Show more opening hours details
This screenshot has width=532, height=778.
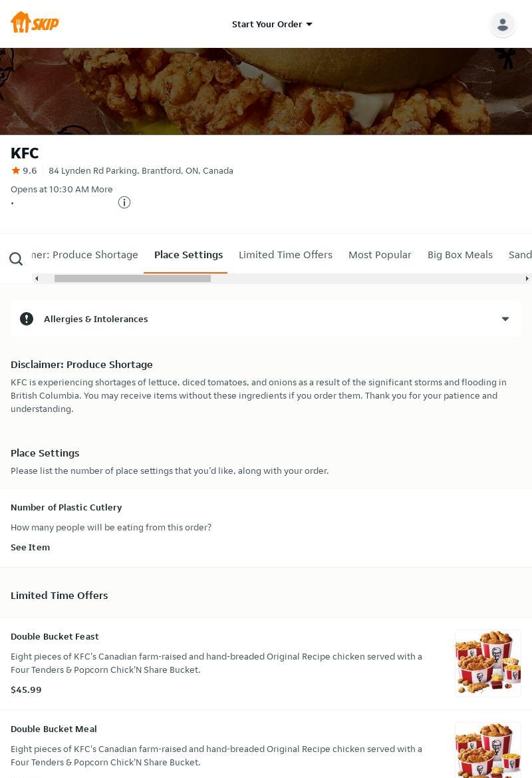102,189
